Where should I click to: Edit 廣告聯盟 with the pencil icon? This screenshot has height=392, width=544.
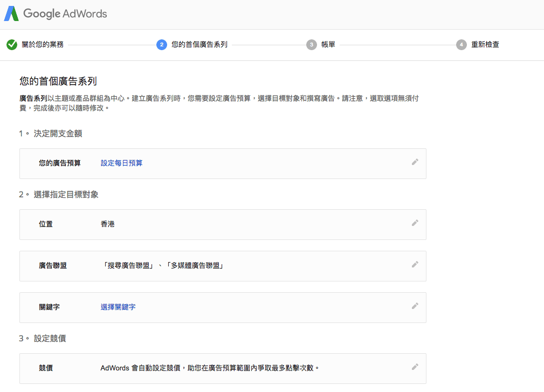(x=415, y=264)
